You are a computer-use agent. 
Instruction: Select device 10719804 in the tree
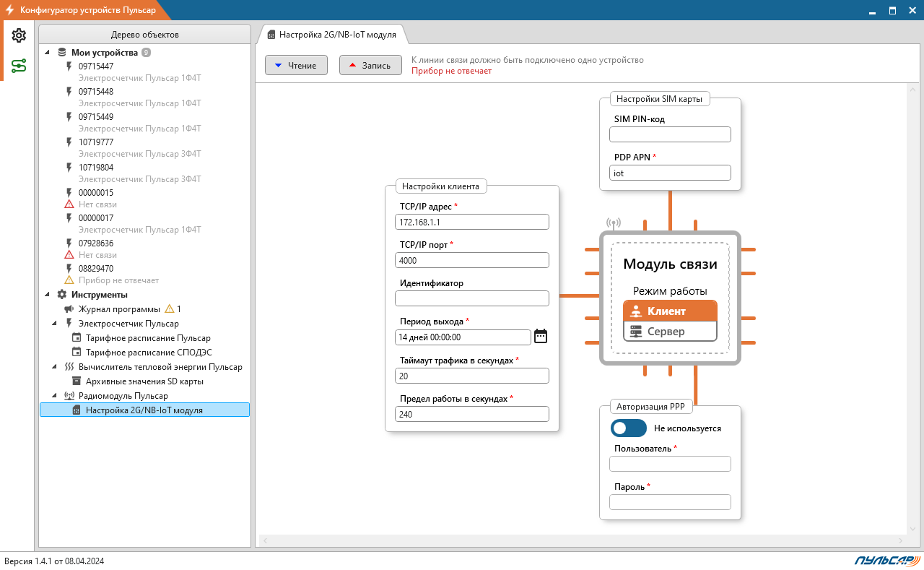pyautogui.click(x=96, y=168)
